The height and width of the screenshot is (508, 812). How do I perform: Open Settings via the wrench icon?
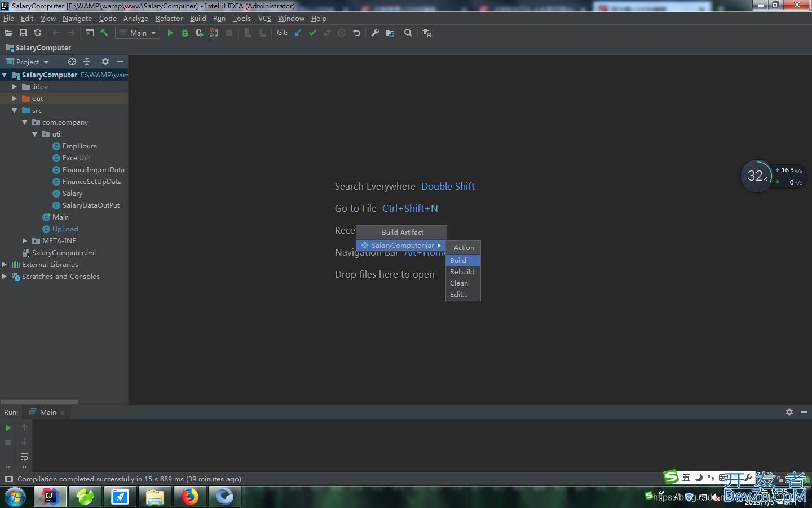375,33
